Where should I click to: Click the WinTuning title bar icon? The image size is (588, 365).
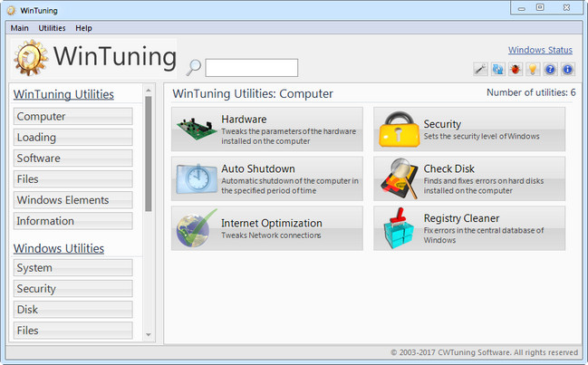pos(11,11)
